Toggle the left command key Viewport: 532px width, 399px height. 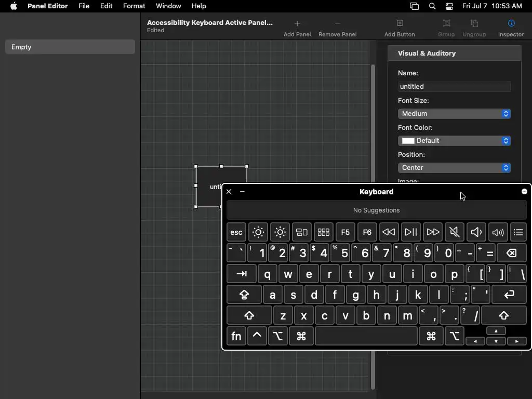301,336
